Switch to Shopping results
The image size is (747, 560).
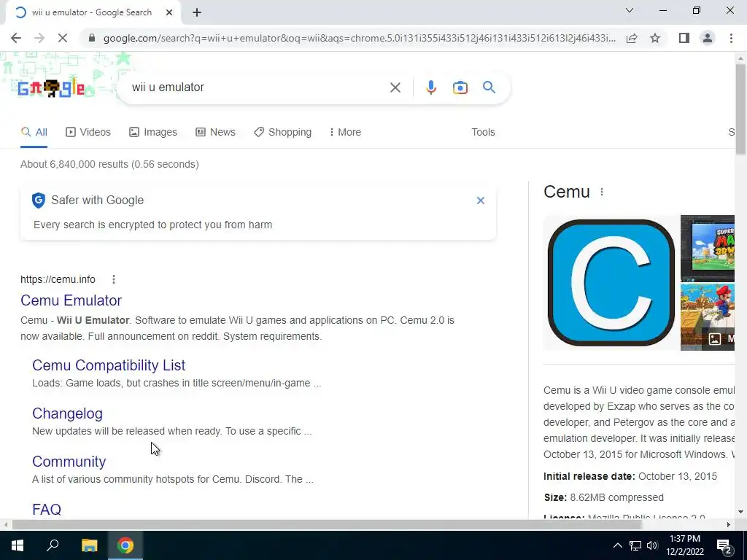coord(283,132)
